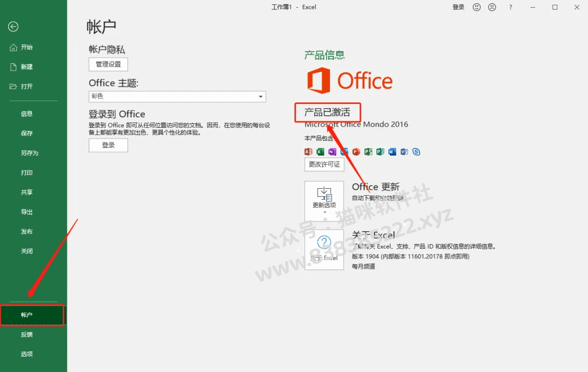Click the 更改许可证 button
Screen dimensions: 588x372
324,164
